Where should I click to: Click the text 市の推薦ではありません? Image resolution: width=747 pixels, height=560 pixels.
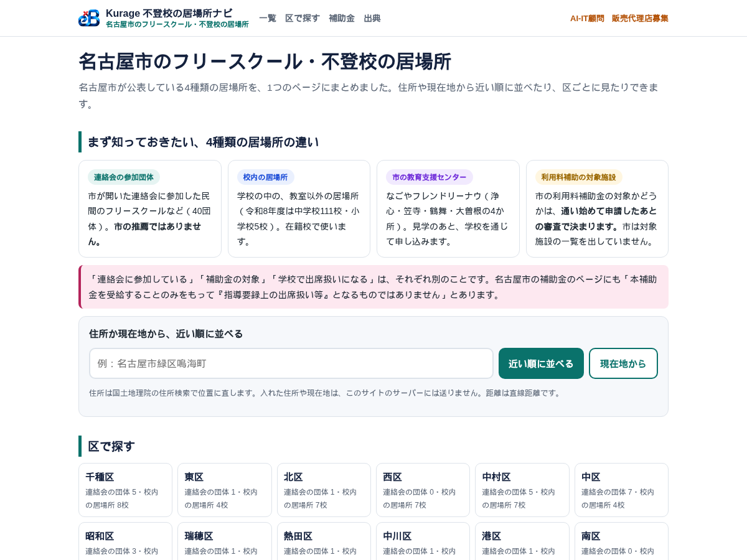pyautogui.click(x=144, y=233)
